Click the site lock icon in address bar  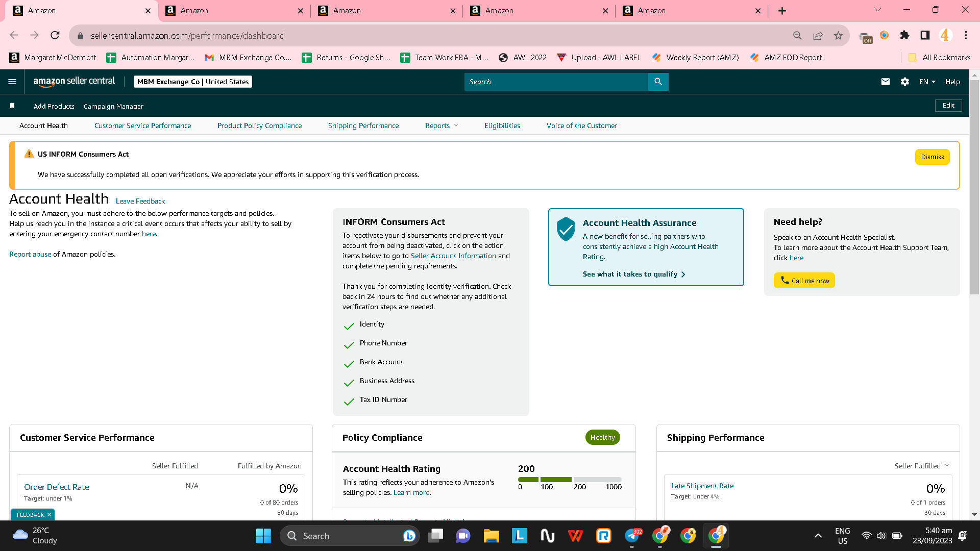80,36
